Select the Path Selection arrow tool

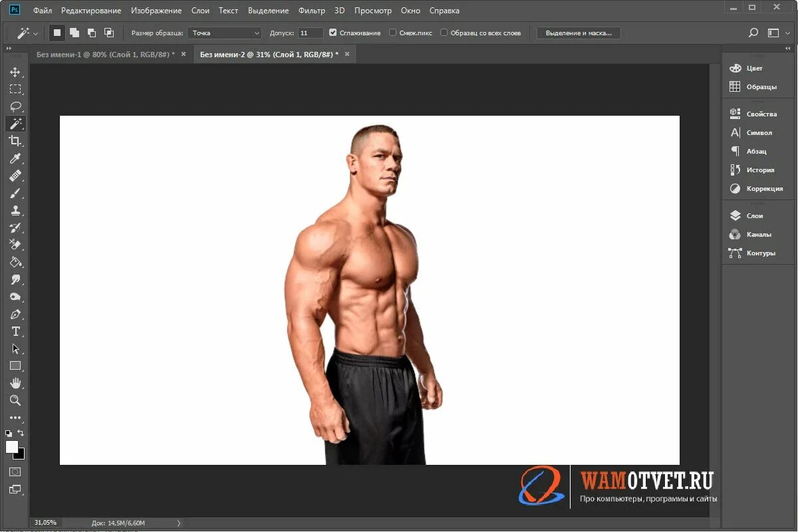(15, 348)
